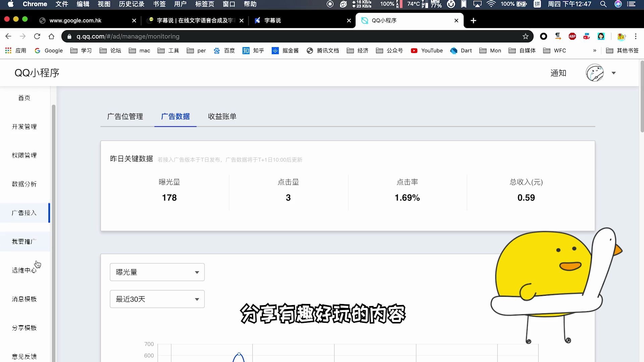Open the 掘金酱 bookmark
This screenshot has height=362, width=644.
pos(285,51)
